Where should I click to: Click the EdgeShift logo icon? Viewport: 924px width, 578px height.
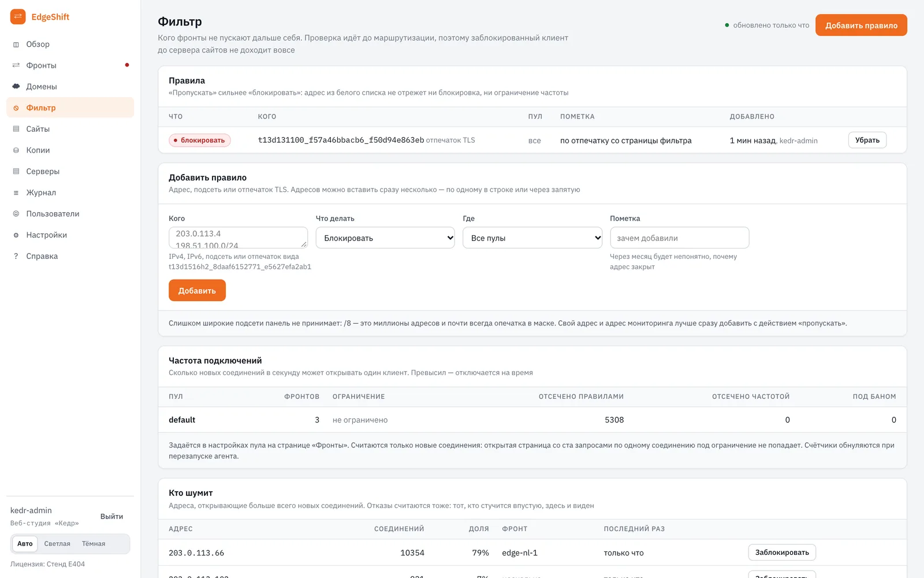click(18, 17)
